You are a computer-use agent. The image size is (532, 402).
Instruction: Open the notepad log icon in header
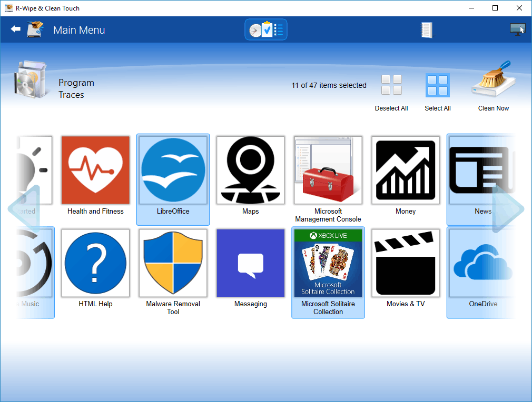point(427,30)
